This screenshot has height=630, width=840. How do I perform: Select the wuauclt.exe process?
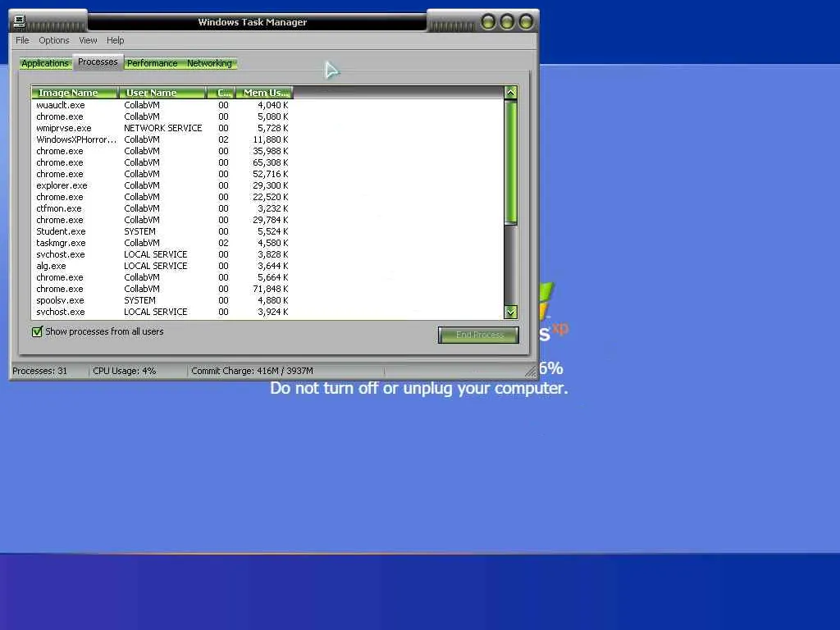(x=162, y=105)
